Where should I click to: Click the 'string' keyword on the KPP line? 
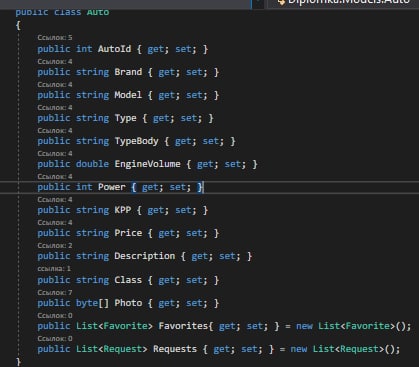pyautogui.click(x=92, y=210)
